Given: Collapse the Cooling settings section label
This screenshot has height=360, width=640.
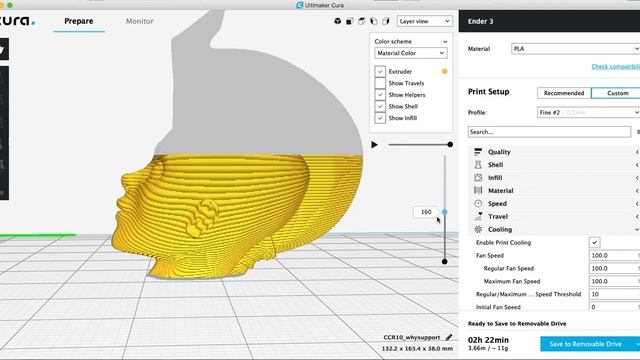Looking at the screenshot, I should pyautogui.click(x=500, y=229).
